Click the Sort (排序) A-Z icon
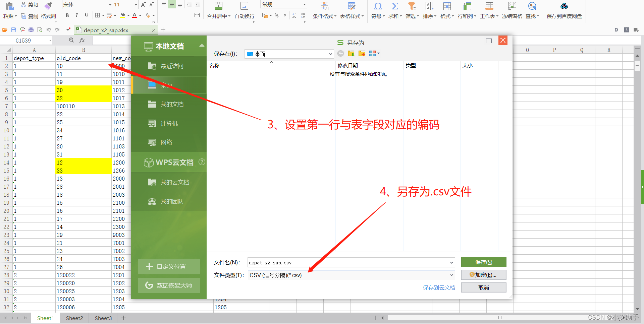This screenshot has height=324, width=644. click(429, 6)
